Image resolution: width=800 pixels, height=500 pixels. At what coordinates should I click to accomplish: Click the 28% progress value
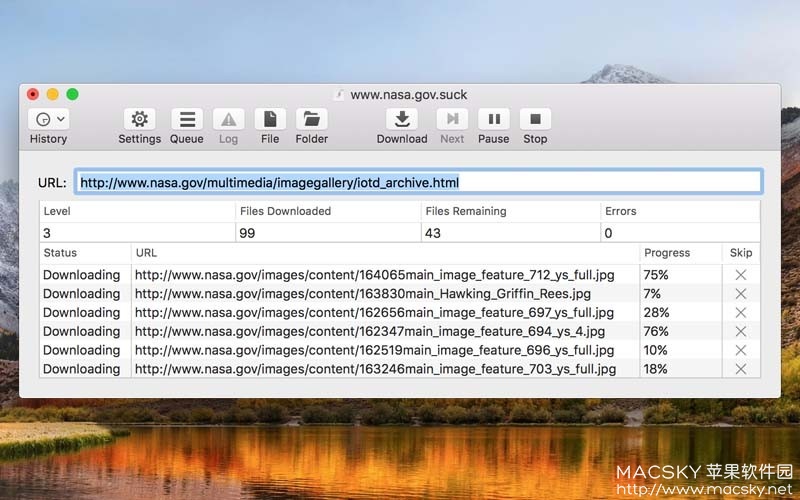(656, 313)
